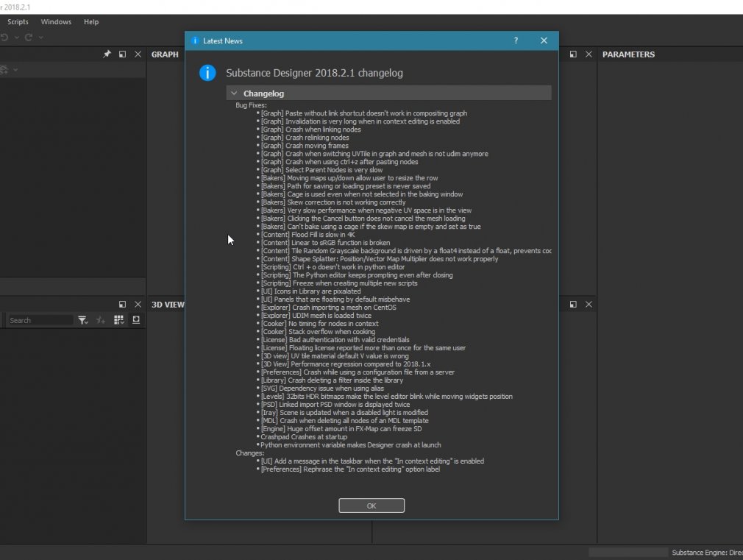Collapse the Changelog section
The height and width of the screenshot is (560, 743).
click(x=234, y=93)
